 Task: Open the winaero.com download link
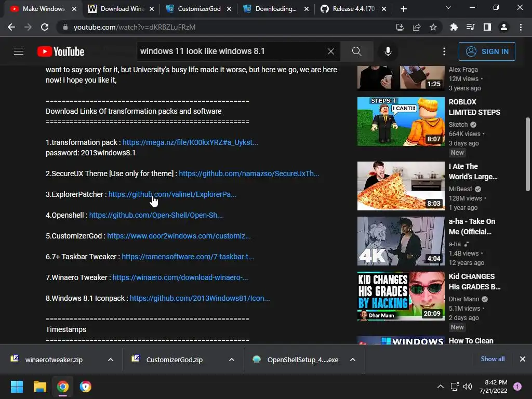(180, 277)
